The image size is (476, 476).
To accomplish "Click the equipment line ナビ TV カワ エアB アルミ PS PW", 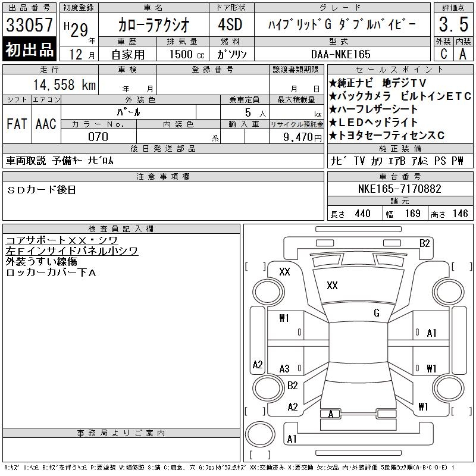I will click(x=397, y=161).
